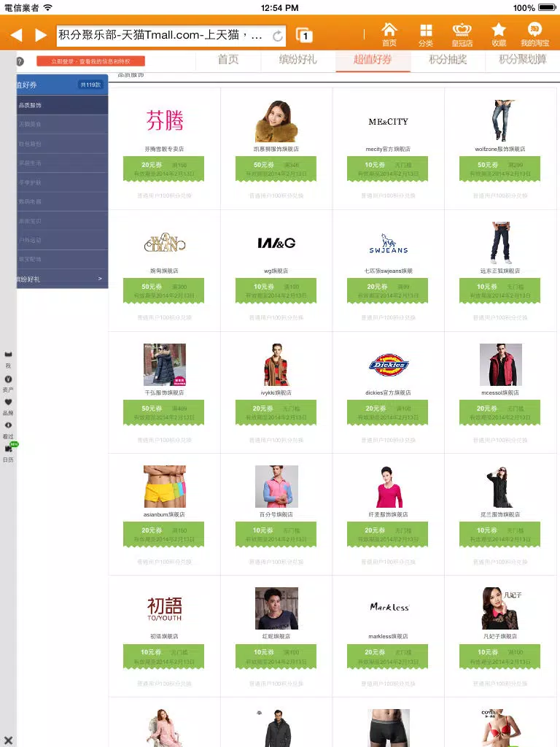
Task: Select 户外运动 category in side menu
Action: click(x=63, y=240)
